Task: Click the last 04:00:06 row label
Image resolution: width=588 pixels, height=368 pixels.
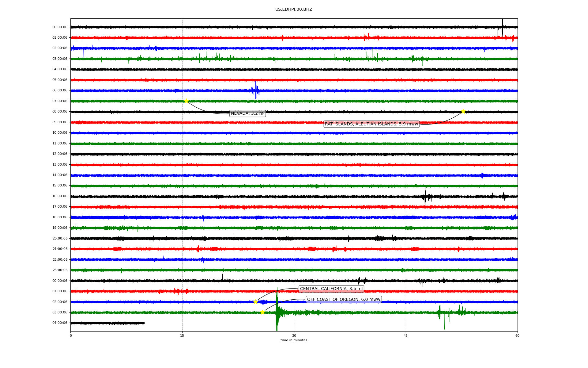Action: click(x=60, y=323)
